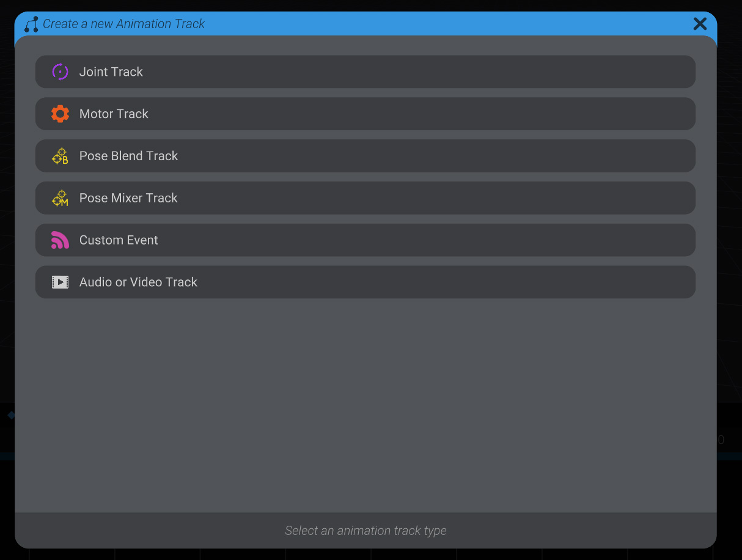Image resolution: width=742 pixels, height=560 pixels.
Task: Click the blue diamond keyframe at left edge
Action: tap(11, 415)
